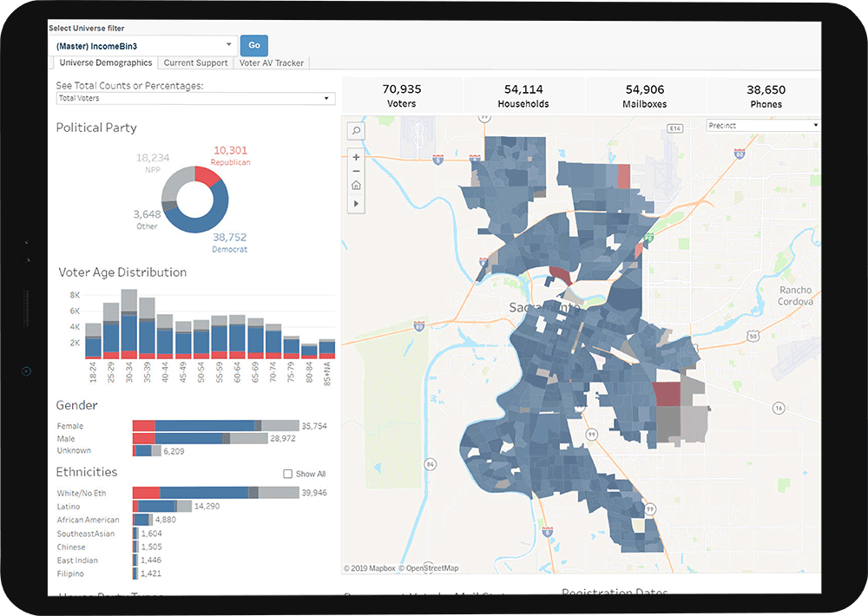The height and width of the screenshot is (616, 868).
Task: Click the 18-24 age distribution bar
Action: [x=93, y=341]
